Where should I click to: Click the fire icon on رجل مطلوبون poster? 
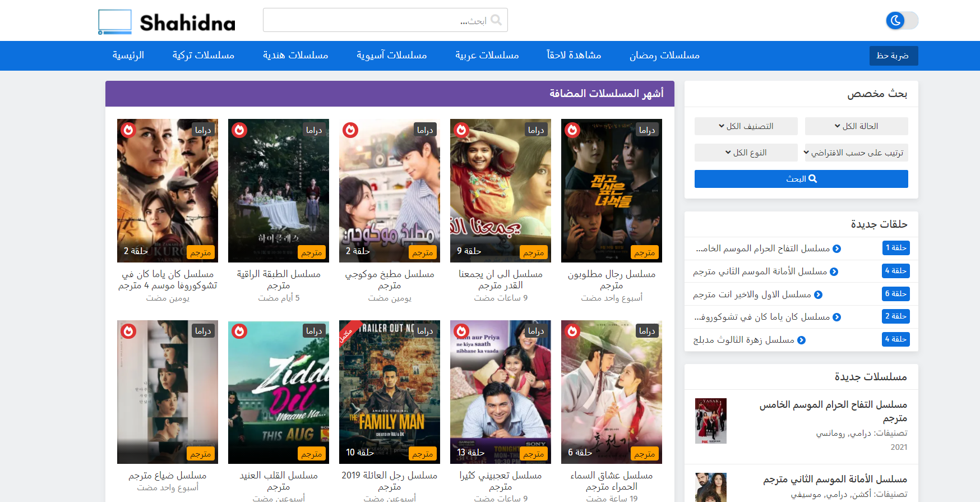pyautogui.click(x=572, y=130)
